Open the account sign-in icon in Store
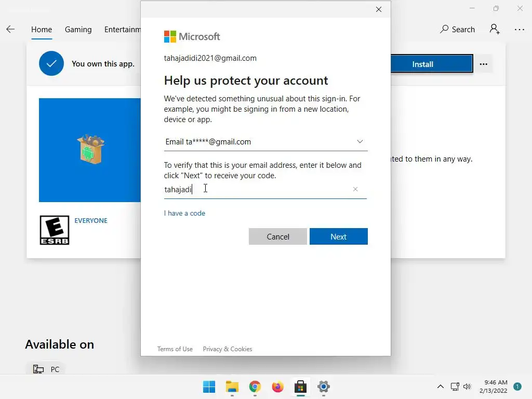 pos(495,29)
